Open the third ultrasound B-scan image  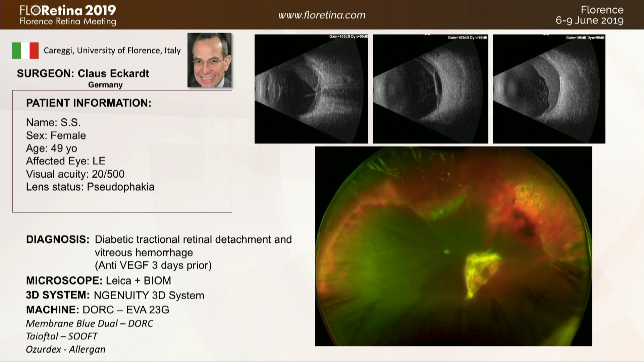[x=549, y=89]
